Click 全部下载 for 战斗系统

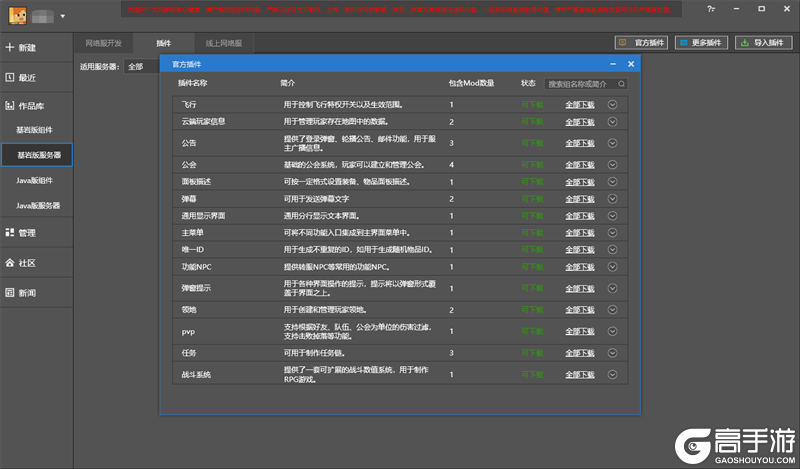[580, 375]
